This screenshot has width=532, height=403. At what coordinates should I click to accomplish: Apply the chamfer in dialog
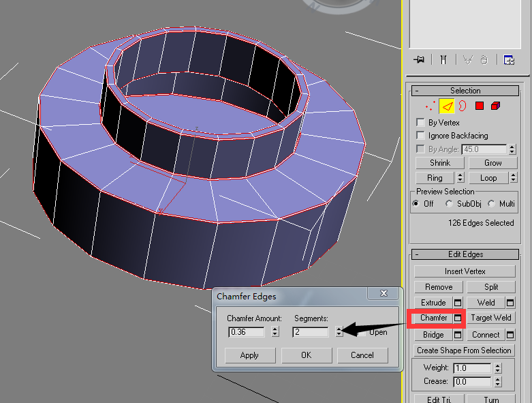[250, 355]
